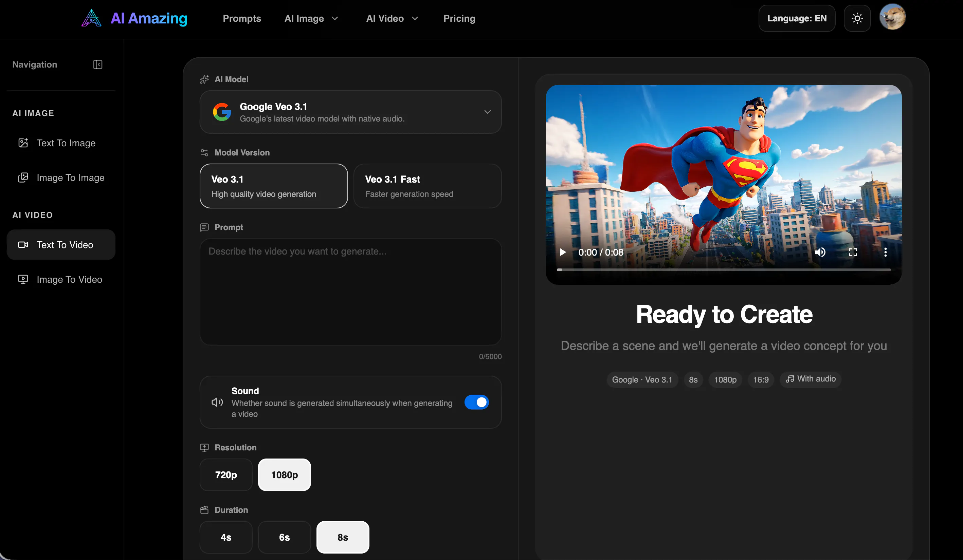This screenshot has height=560, width=963.
Task: Open the Language: EN selector
Action: [797, 18]
